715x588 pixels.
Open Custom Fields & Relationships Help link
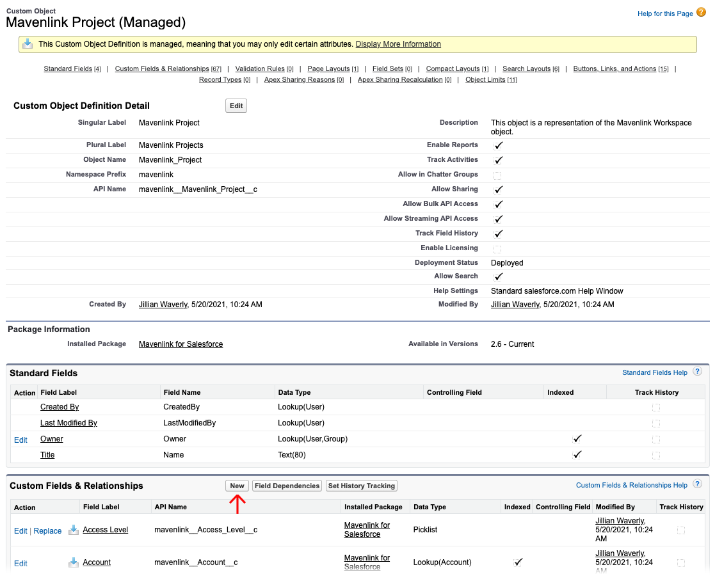(631, 485)
